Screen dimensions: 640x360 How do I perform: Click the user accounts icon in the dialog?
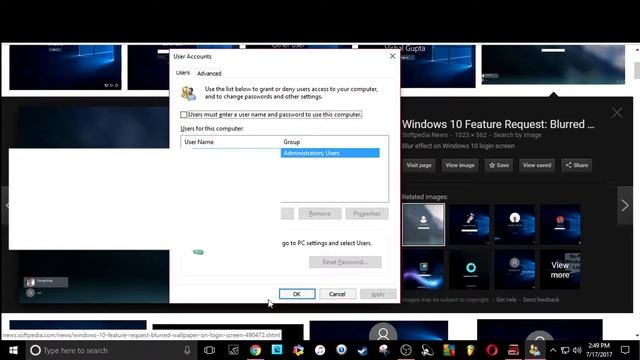coord(189,93)
